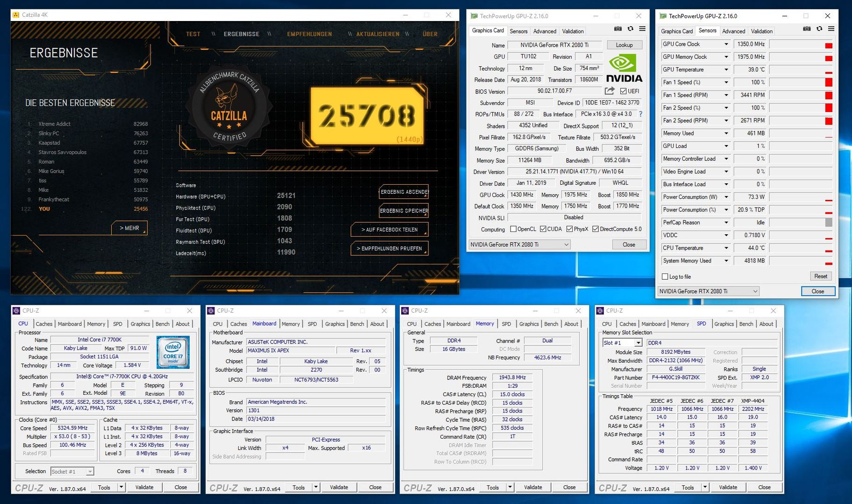Open Tools dropdown arrow in CPU-Z CPU window
This screenshot has height=504, width=852.
click(121, 487)
